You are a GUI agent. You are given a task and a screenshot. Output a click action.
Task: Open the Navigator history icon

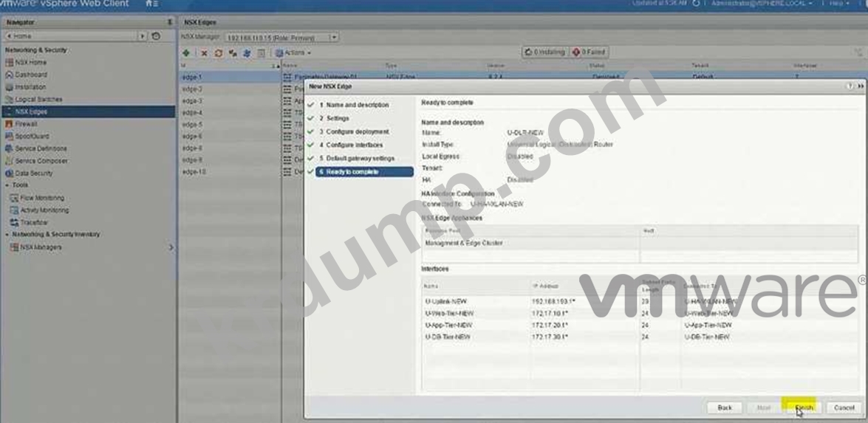coord(156,36)
